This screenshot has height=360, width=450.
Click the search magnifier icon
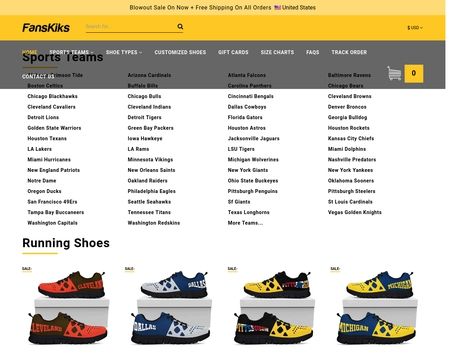pos(180,26)
